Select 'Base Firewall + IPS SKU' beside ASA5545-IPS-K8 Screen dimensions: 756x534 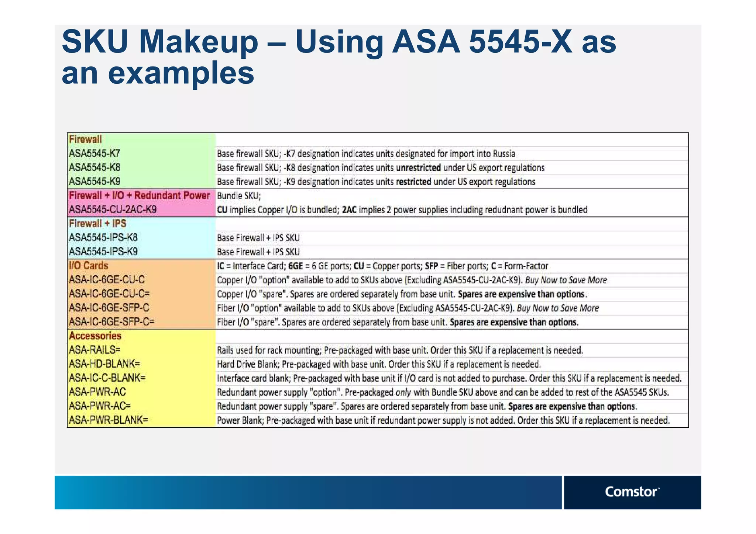(x=258, y=238)
